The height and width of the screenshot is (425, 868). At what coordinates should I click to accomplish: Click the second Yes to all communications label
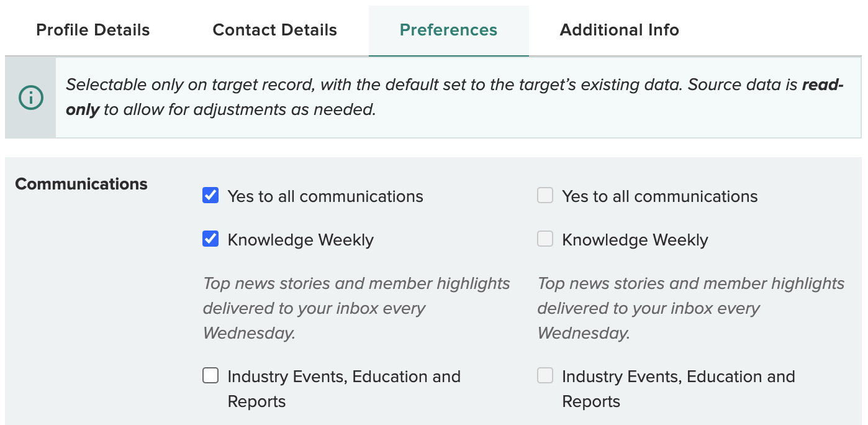point(660,196)
